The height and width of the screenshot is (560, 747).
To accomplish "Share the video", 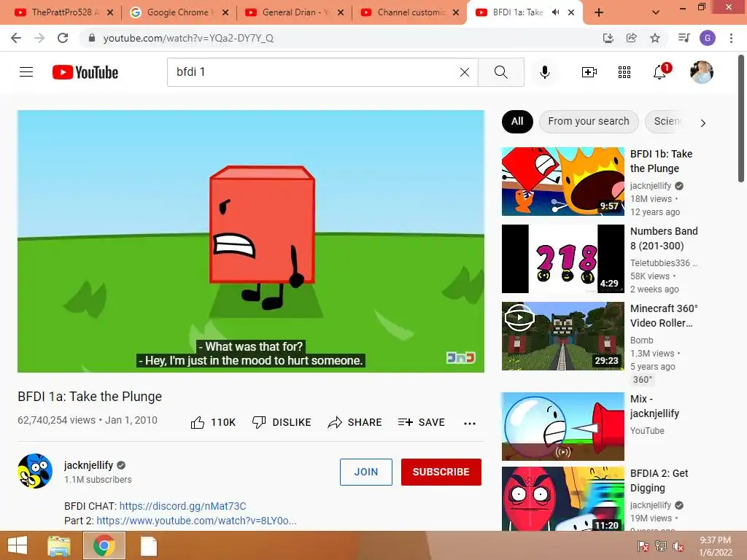I will pos(355,422).
